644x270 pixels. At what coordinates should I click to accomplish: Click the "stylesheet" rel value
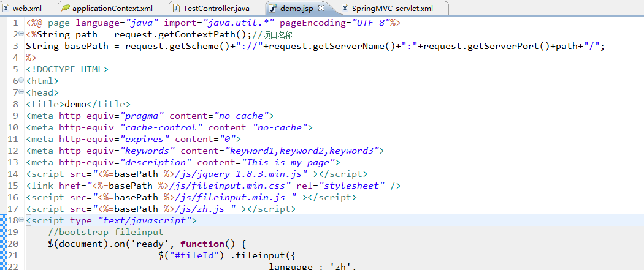[x=351, y=186]
